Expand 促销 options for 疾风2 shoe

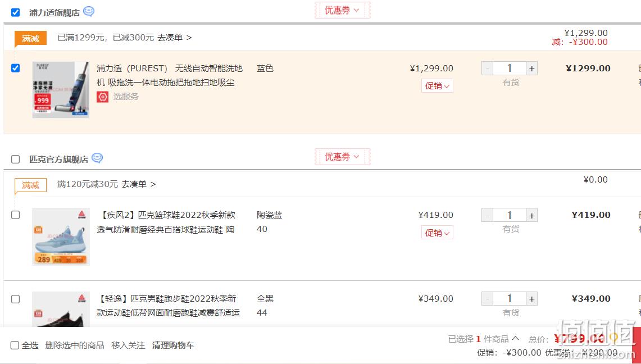click(437, 233)
